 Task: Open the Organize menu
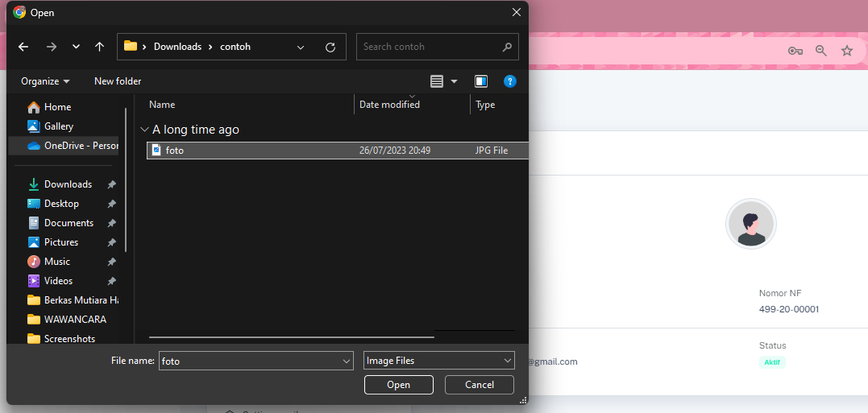tap(45, 81)
